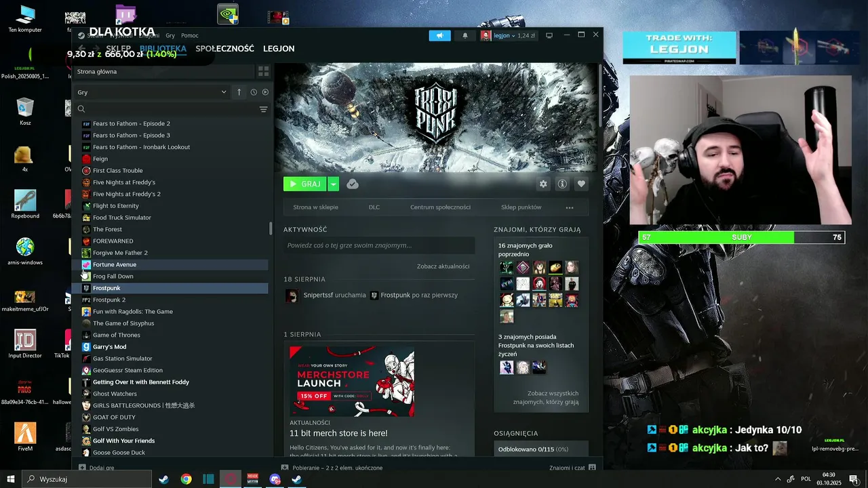868x488 pixels.
Task: Launch Ropebound desktop shortcut
Action: (x=25, y=205)
